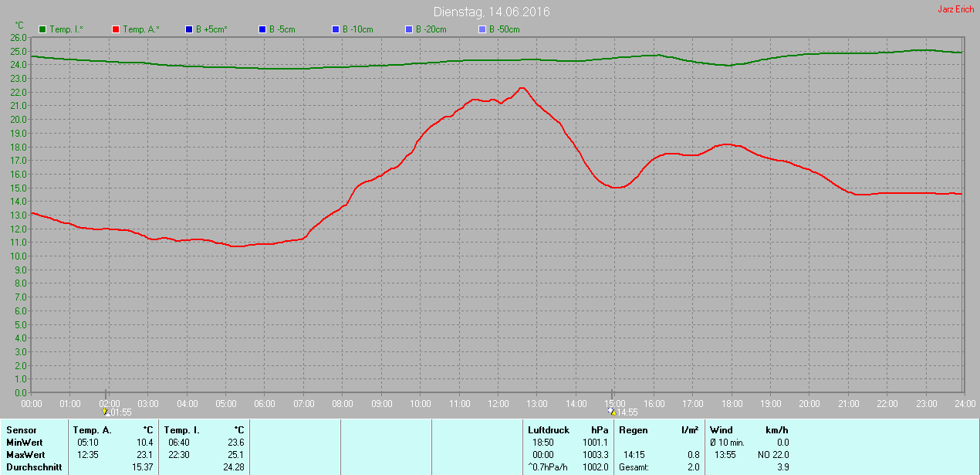This screenshot has width=980, height=475.
Task: Click the Jarz Erich link
Action: point(955,9)
